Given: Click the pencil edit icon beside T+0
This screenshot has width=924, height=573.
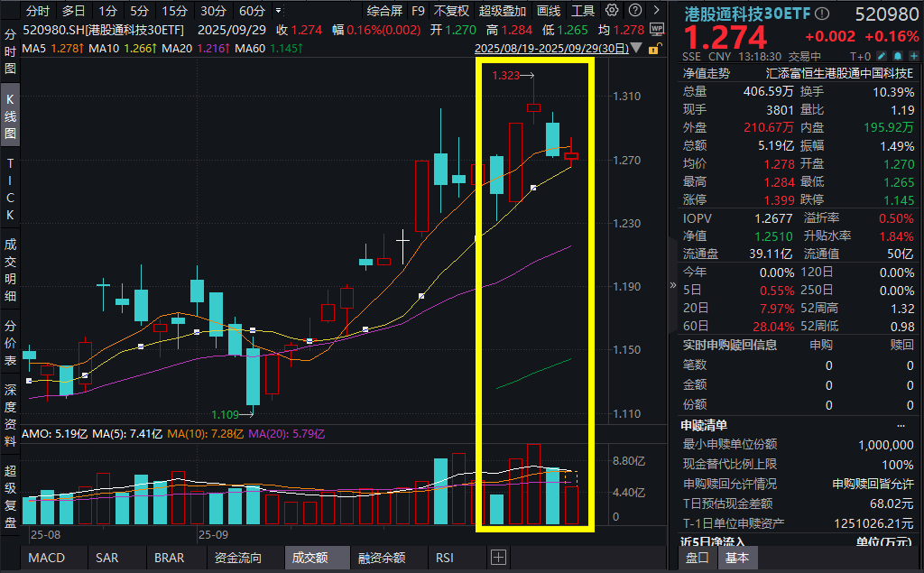Looking at the screenshot, I should (882, 55).
